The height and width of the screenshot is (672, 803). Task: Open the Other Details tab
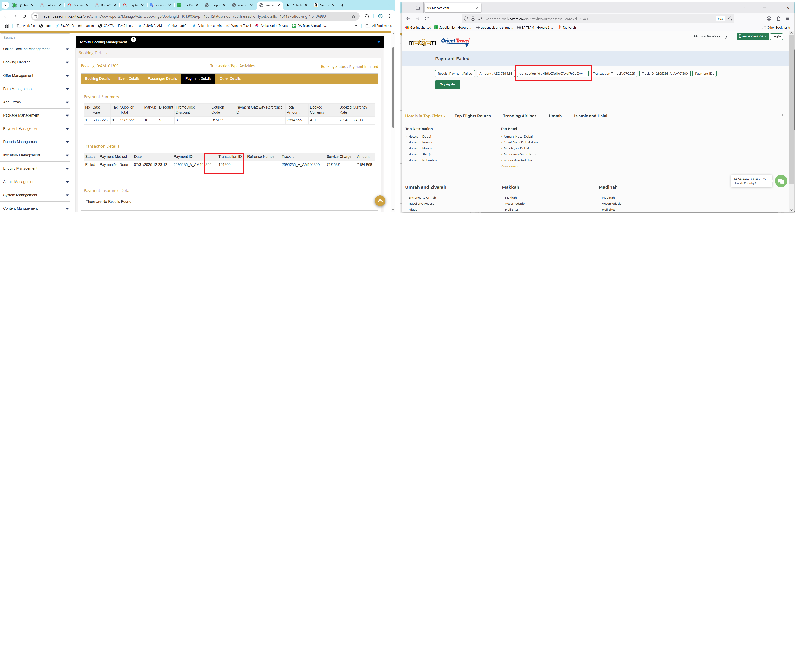(230, 79)
